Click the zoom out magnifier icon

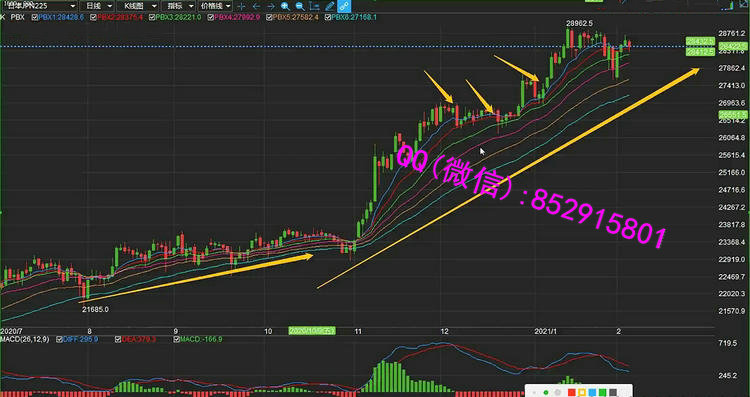(x=300, y=6)
